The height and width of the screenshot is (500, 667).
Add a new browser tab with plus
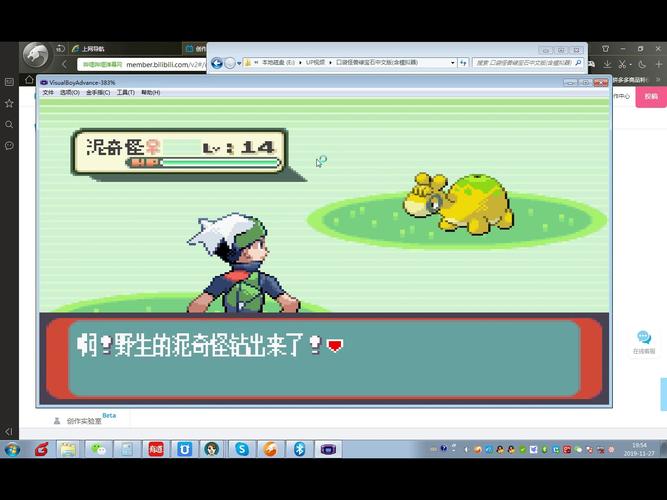pyautogui.click(x=659, y=64)
